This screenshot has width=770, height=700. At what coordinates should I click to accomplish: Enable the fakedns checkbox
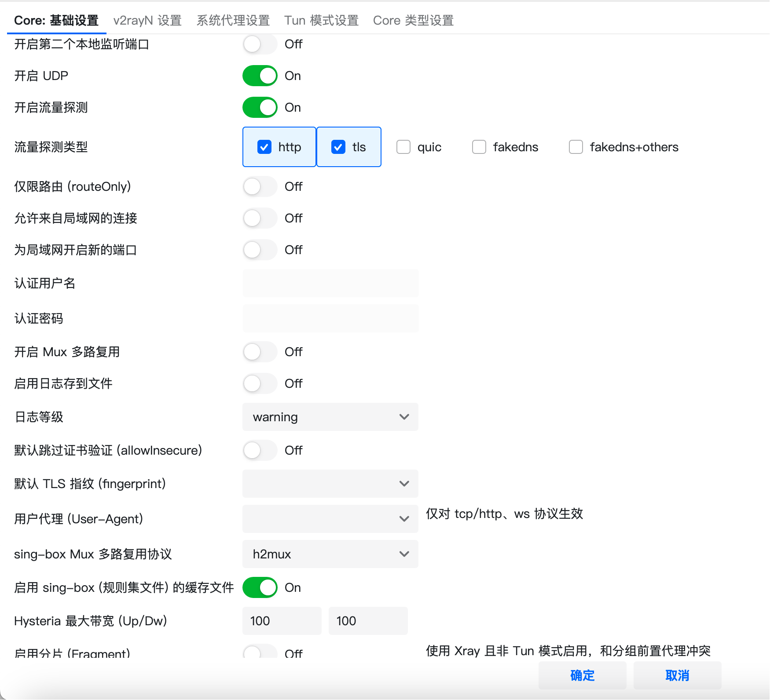pyautogui.click(x=479, y=147)
